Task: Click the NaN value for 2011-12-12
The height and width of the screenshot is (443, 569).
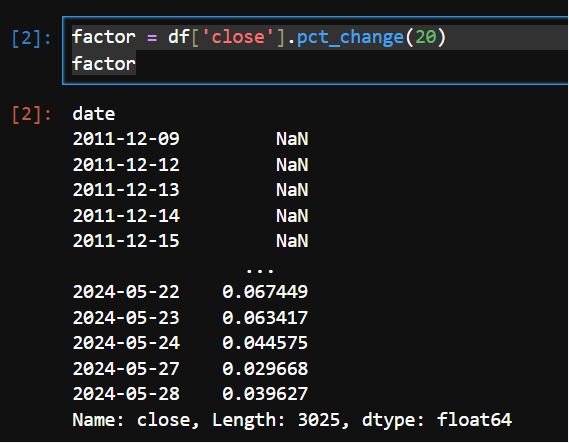Action: point(292,165)
